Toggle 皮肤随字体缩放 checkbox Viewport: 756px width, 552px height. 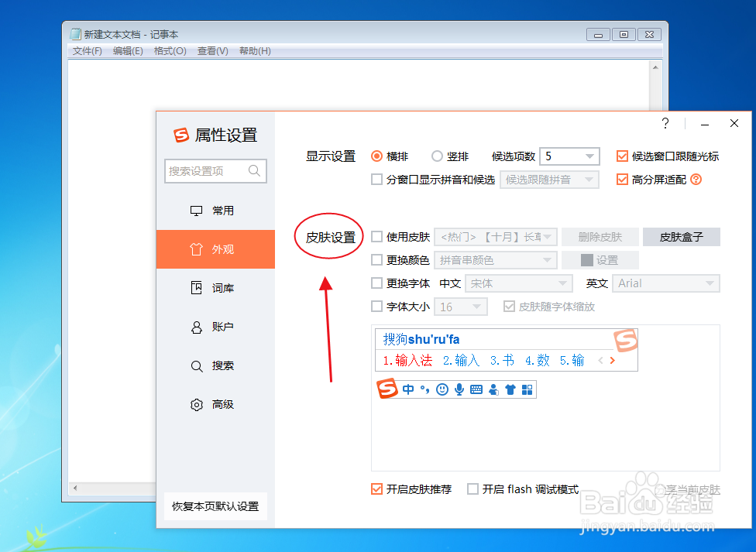pos(509,306)
